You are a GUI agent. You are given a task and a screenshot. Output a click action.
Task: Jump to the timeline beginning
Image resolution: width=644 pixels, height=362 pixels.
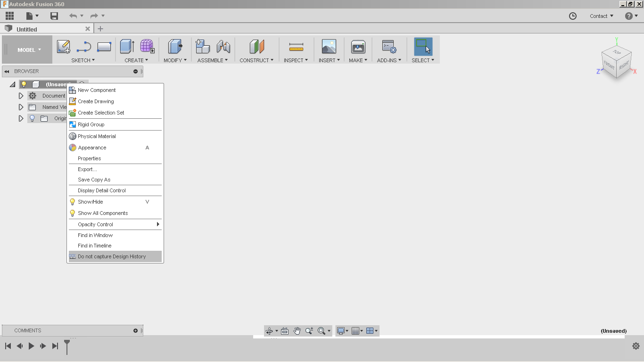8,346
